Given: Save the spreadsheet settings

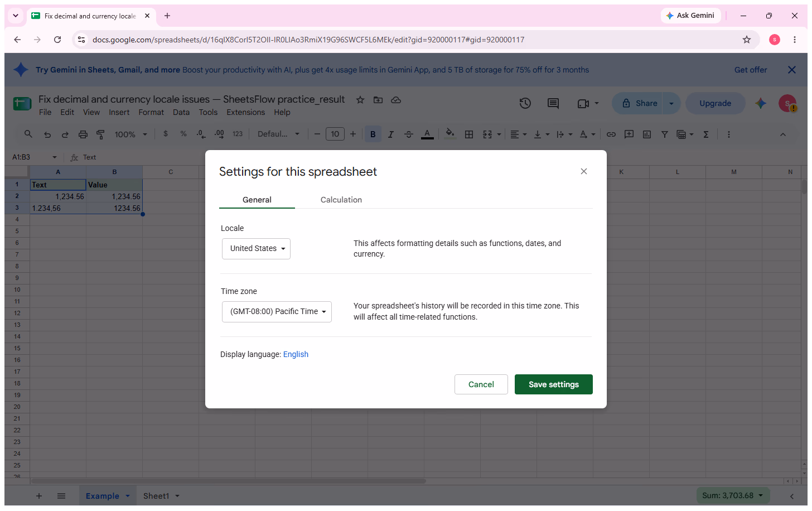Looking at the screenshot, I should 553,384.
